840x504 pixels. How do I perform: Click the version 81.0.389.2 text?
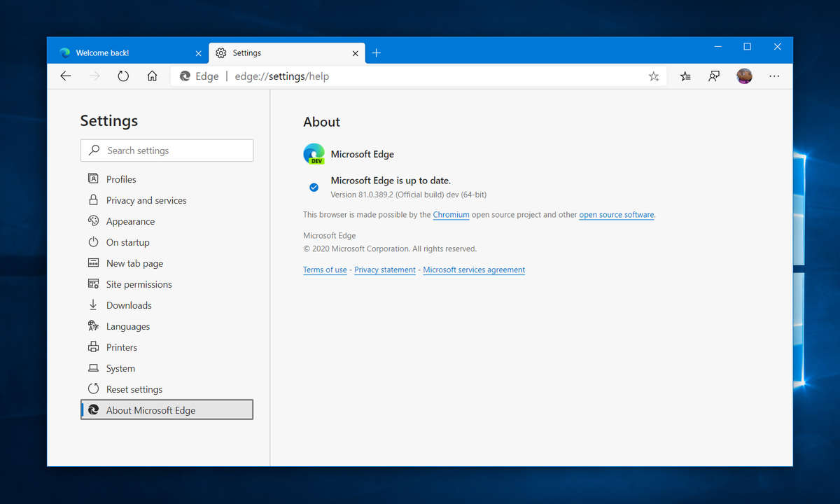[408, 194]
